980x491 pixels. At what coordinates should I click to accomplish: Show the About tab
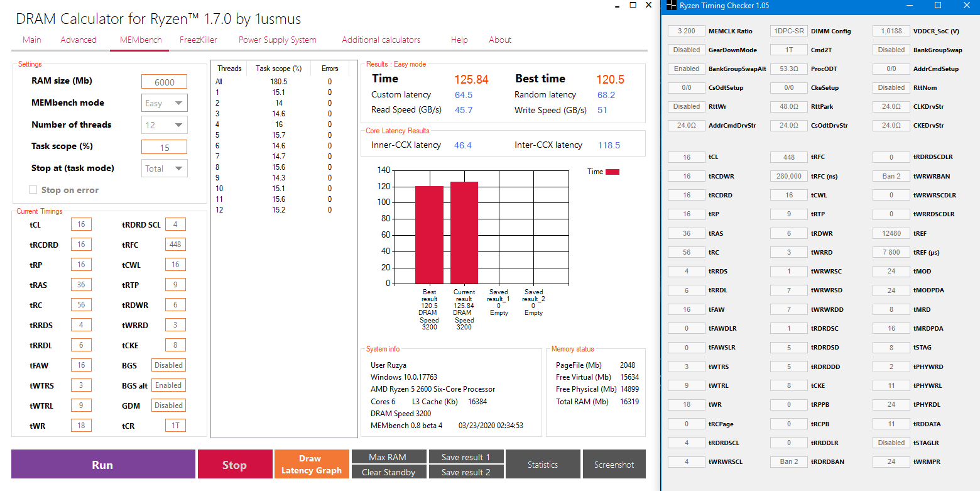[x=500, y=40]
